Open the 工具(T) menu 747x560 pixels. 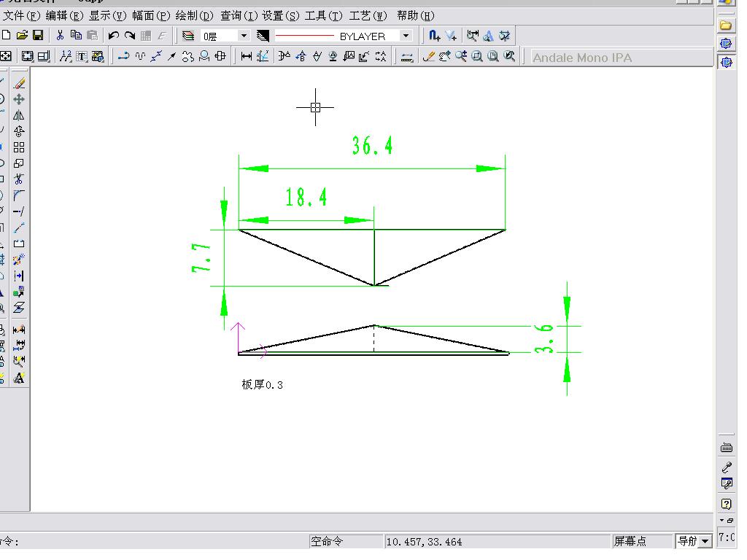click(323, 16)
